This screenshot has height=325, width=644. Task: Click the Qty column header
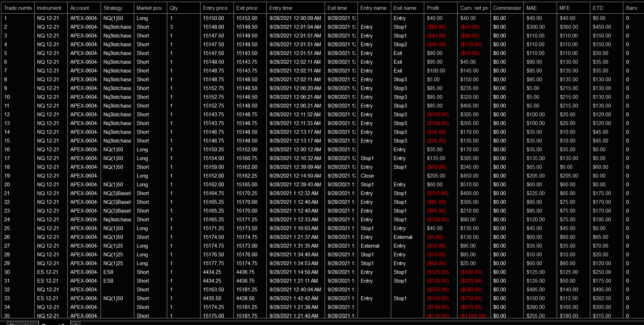[184, 8]
